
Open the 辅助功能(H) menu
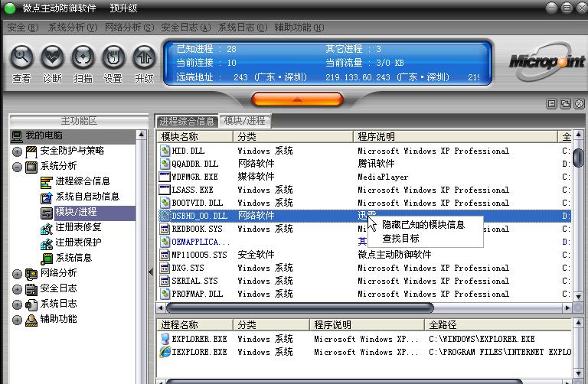coord(299,28)
